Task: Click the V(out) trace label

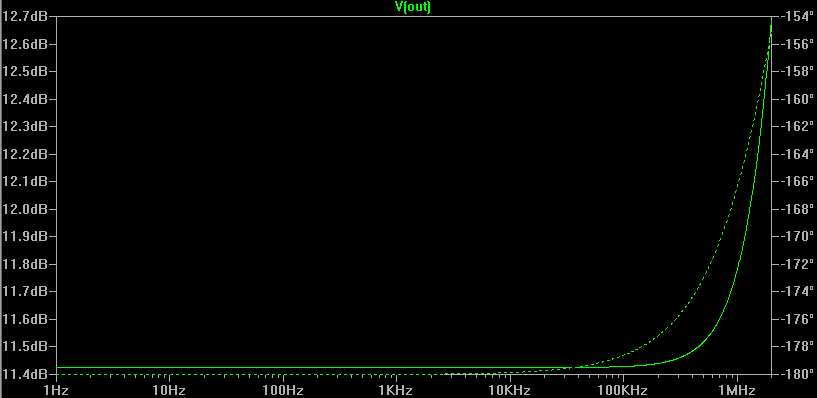Action: (414, 7)
